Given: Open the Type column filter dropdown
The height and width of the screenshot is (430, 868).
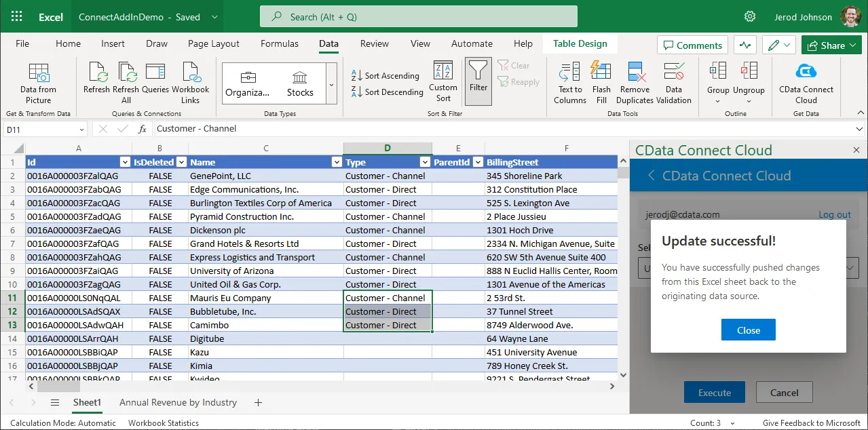Looking at the screenshot, I should click(x=425, y=162).
